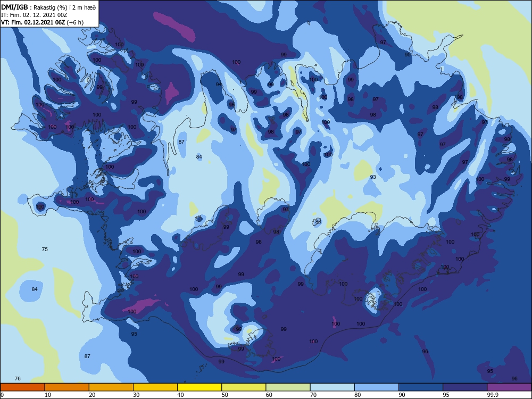Select the pale blue 70–80 legend swatch
Viewport: 532px width, 399px height.
332,387
